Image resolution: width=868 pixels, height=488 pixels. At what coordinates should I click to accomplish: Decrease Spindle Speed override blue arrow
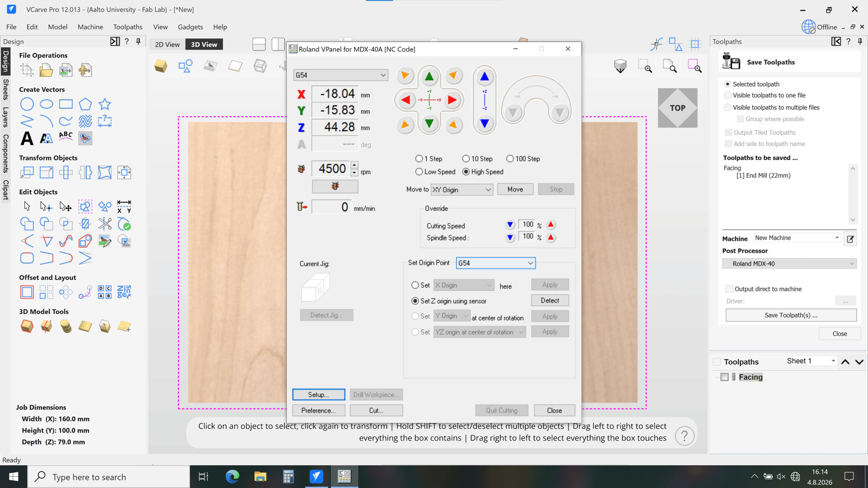pos(510,237)
